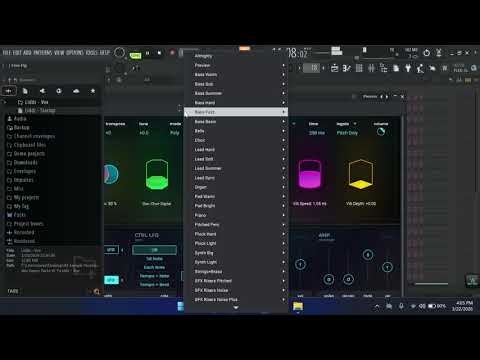
Task: Open the Bass Boom preset category
Action: (236, 122)
